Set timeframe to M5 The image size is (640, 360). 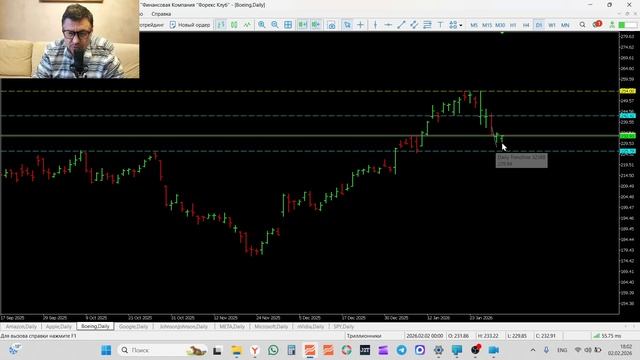474,25
